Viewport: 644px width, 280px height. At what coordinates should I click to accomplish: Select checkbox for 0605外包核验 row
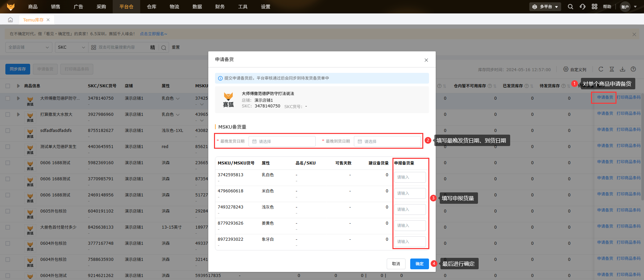[8, 211]
